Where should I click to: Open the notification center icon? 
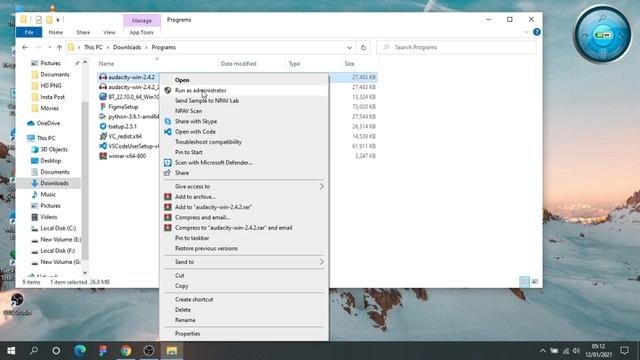[x=624, y=350]
